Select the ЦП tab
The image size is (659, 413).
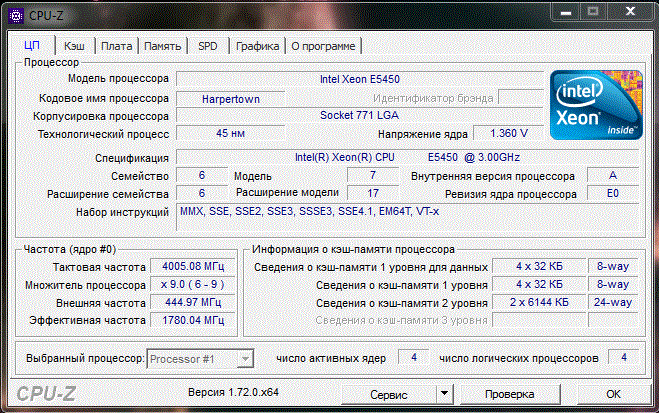tap(32, 45)
